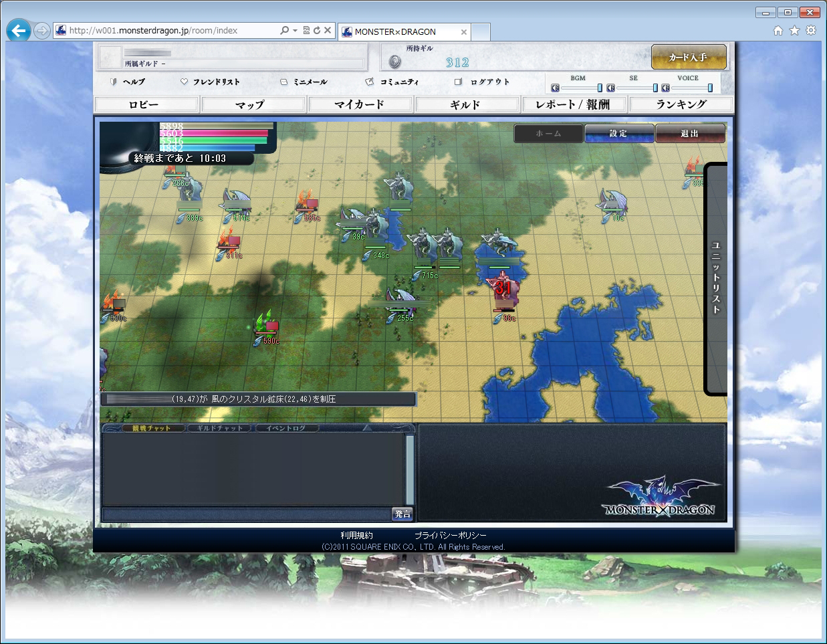Click the ホーム button on the map
This screenshot has width=827, height=644.
point(548,133)
